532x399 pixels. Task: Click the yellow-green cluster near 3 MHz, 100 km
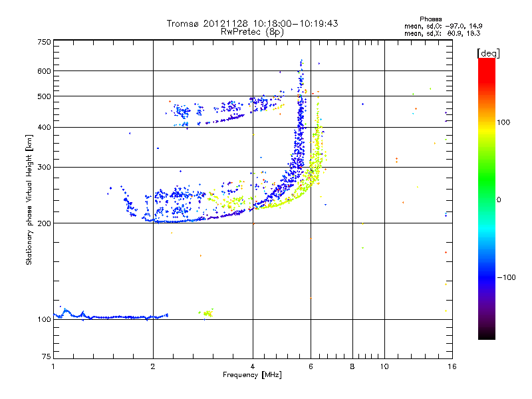click(206, 313)
